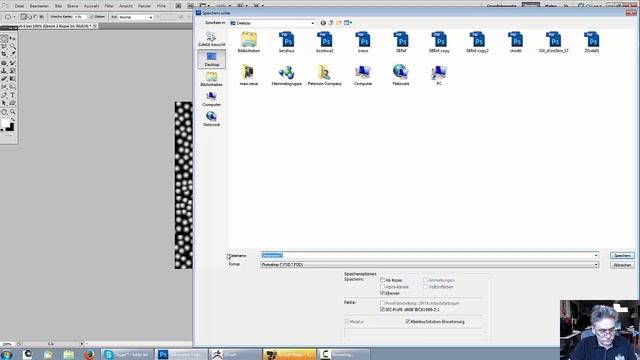Toggle the Volltonfarben checkbox
The width and height of the screenshot is (640, 360).
point(425,287)
